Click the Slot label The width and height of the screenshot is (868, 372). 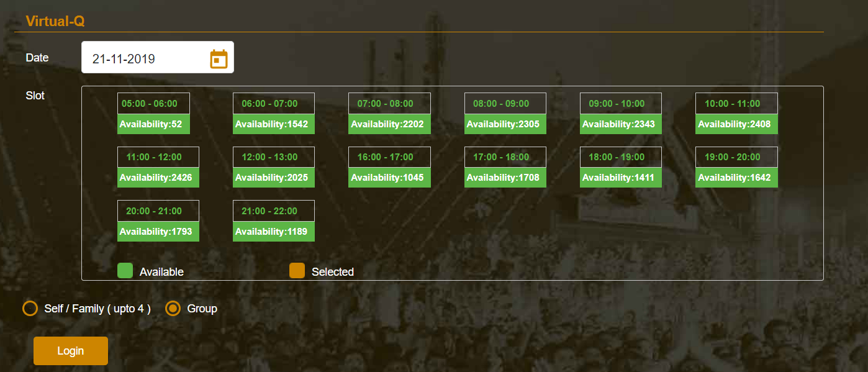(35, 96)
